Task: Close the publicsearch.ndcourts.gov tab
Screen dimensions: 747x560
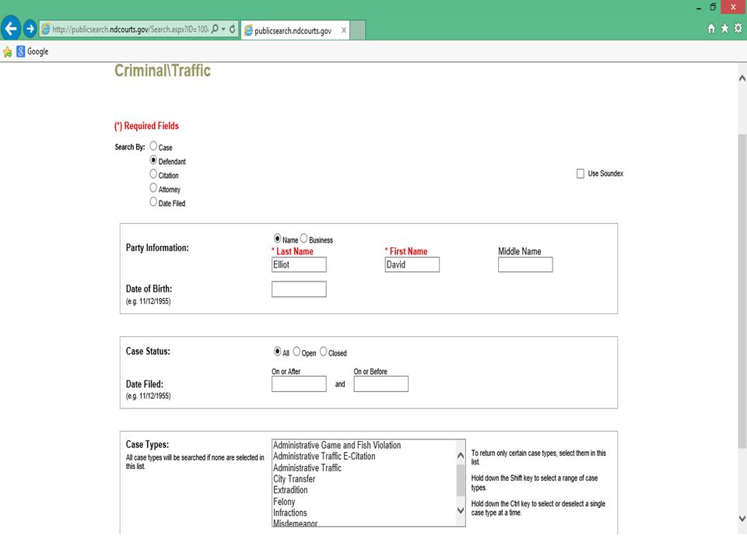Action: click(x=344, y=30)
